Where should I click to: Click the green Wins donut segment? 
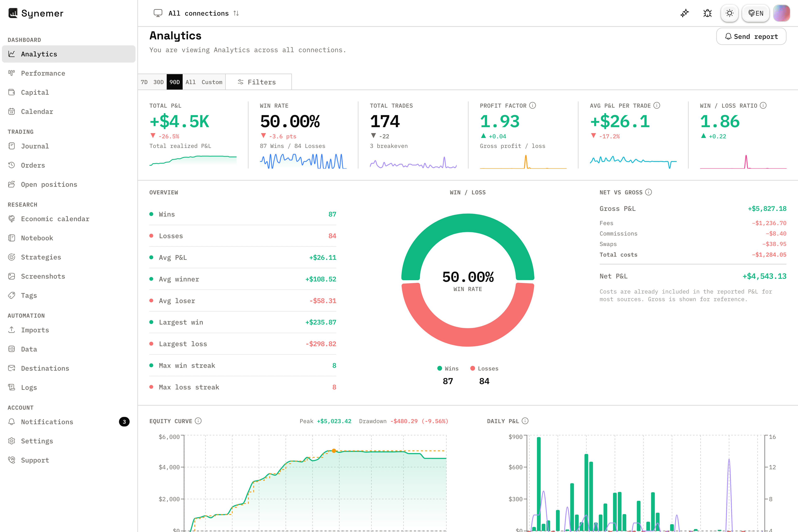pyautogui.click(x=468, y=223)
